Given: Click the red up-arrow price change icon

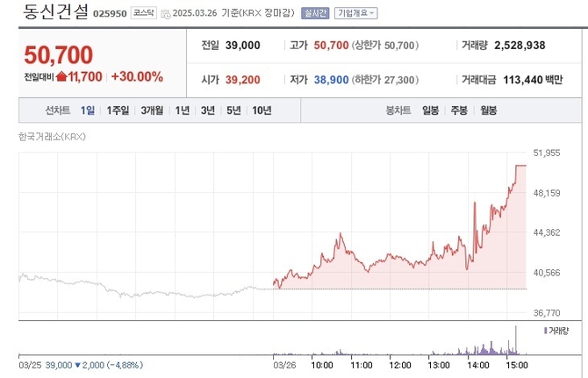Looking at the screenshot, I should coord(61,77).
